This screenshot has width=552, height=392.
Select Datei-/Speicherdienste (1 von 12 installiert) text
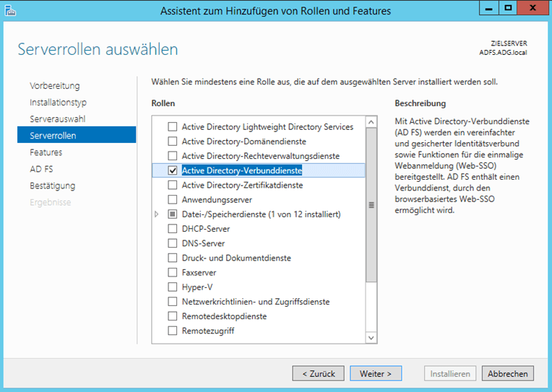(x=262, y=214)
